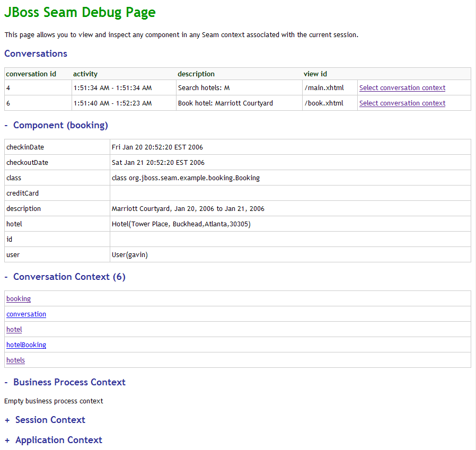Click the Conversations section heading
The height and width of the screenshot is (450, 476).
[36, 54]
